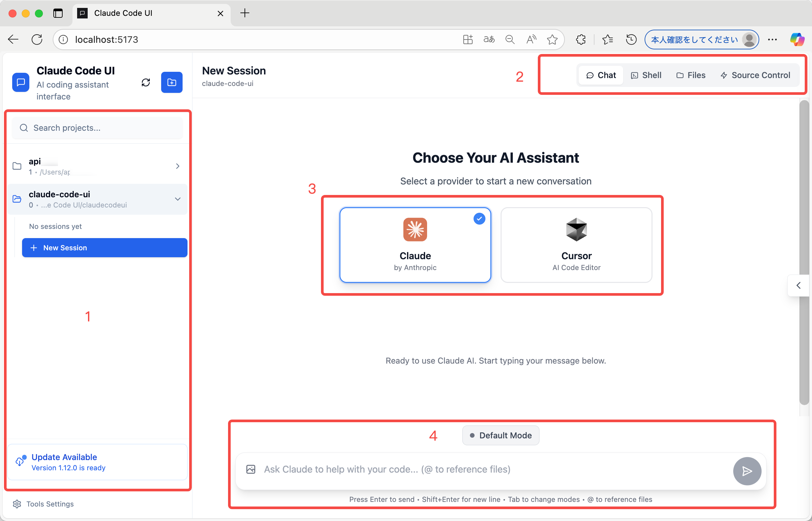This screenshot has height=521, width=812.
Task: Click the favorite star icon in the address bar
Action: coord(552,40)
